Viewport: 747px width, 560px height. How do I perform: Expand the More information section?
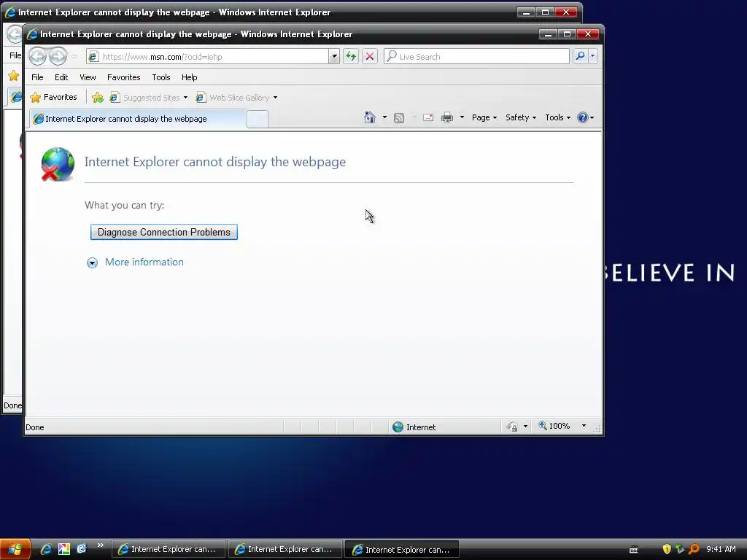(92, 262)
